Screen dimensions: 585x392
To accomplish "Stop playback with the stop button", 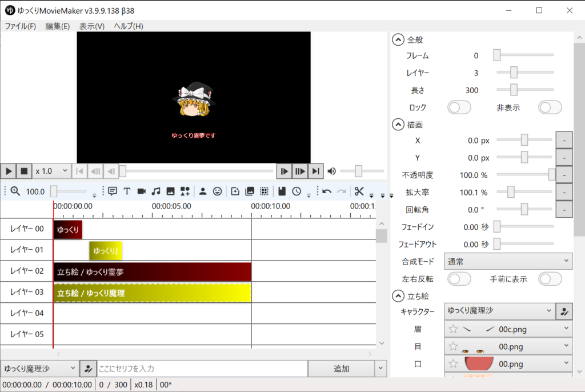I will (x=24, y=171).
